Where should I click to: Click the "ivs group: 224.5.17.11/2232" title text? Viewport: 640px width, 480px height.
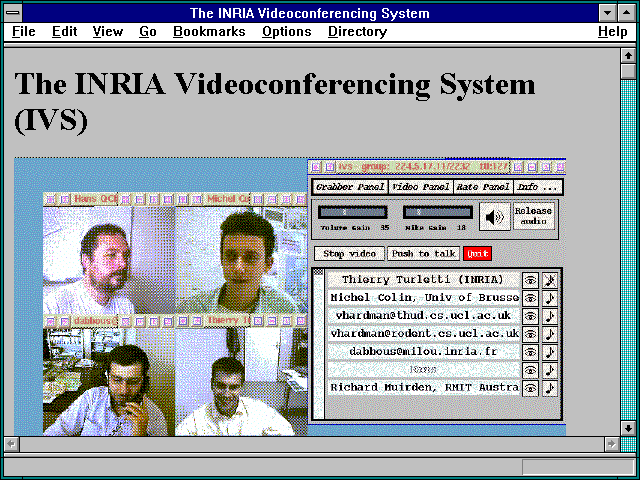(404, 167)
